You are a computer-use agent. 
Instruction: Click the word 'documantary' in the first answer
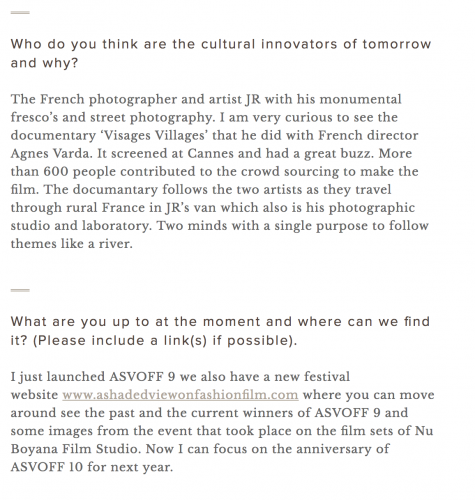click(x=115, y=189)
